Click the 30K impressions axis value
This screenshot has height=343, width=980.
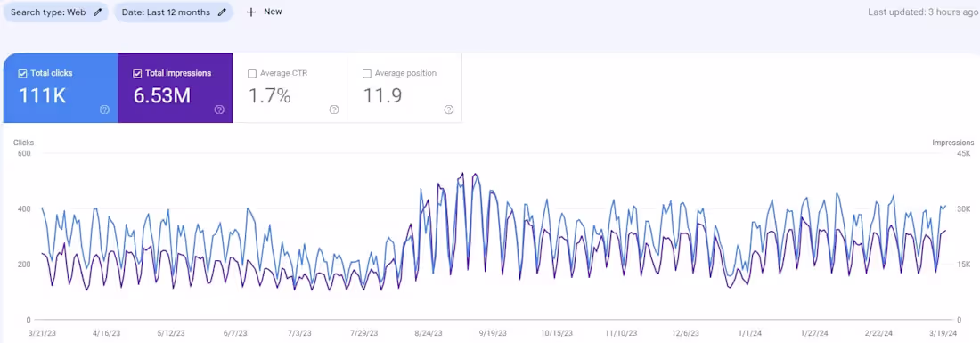point(964,208)
